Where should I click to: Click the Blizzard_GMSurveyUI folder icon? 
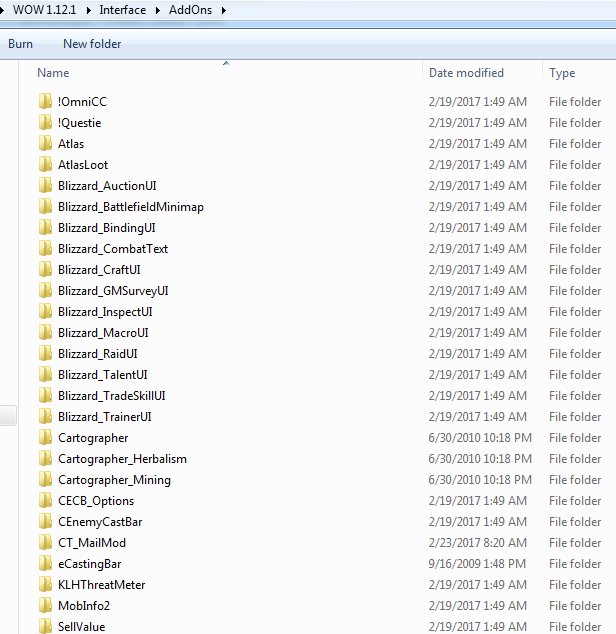point(45,291)
